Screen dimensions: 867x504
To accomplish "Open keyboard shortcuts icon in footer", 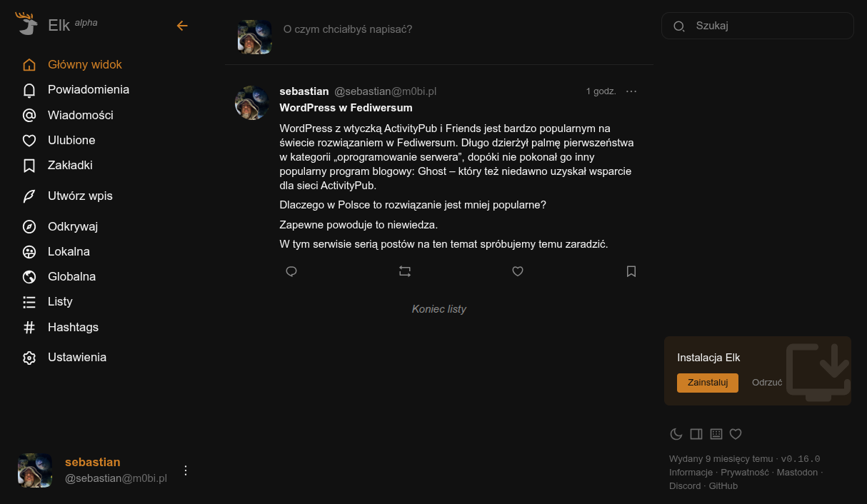I will pos(716,434).
